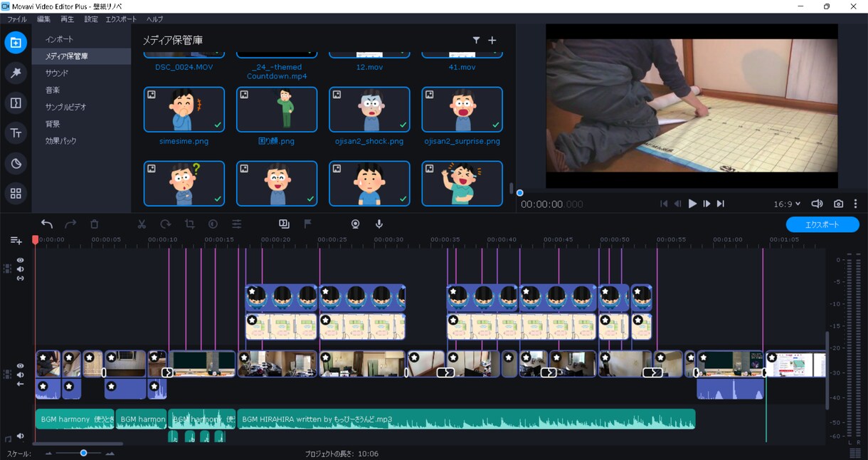This screenshot has height=460, width=868.
Task: Toggle the audio meter icon at bottom right
Action: pyautogui.click(x=854, y=453)
